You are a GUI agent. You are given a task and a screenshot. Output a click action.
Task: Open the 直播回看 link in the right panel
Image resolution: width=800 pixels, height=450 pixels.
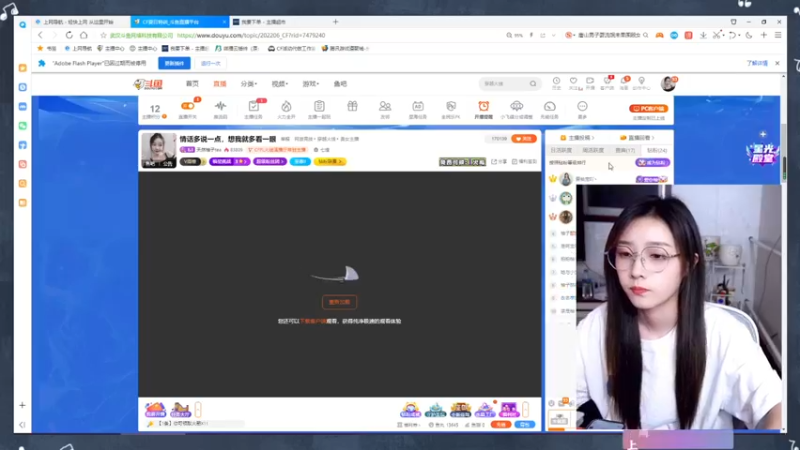click(x=637, y=138)
